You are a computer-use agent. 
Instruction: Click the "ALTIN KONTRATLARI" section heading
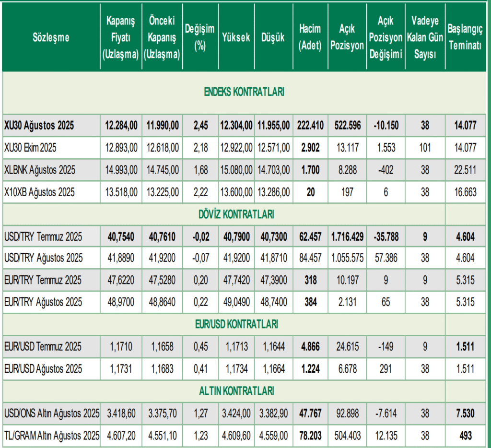pos(236,391)
